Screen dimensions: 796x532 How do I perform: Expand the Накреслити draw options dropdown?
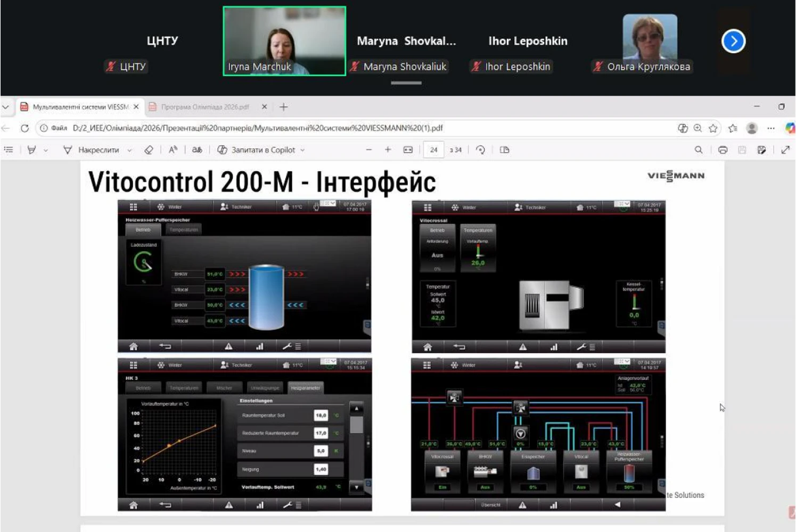(129, 151)
